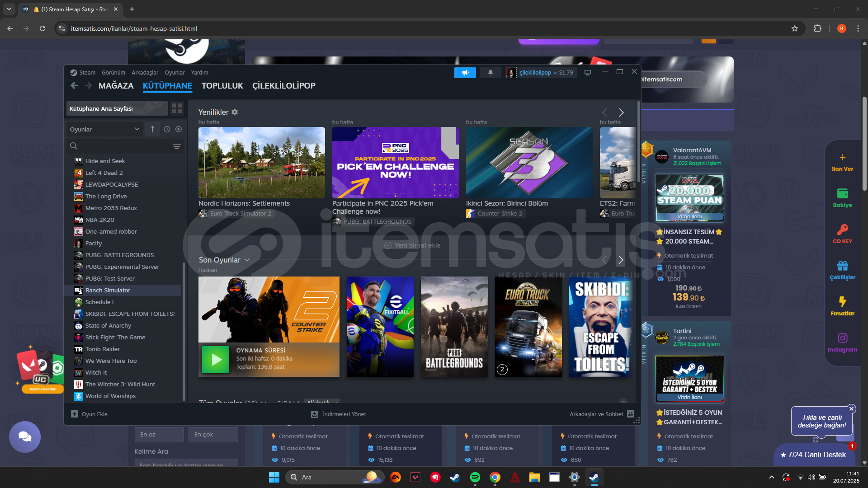
Task: Open Skibidi Escape From Toilets cover
Action: [x=601, y=327]
